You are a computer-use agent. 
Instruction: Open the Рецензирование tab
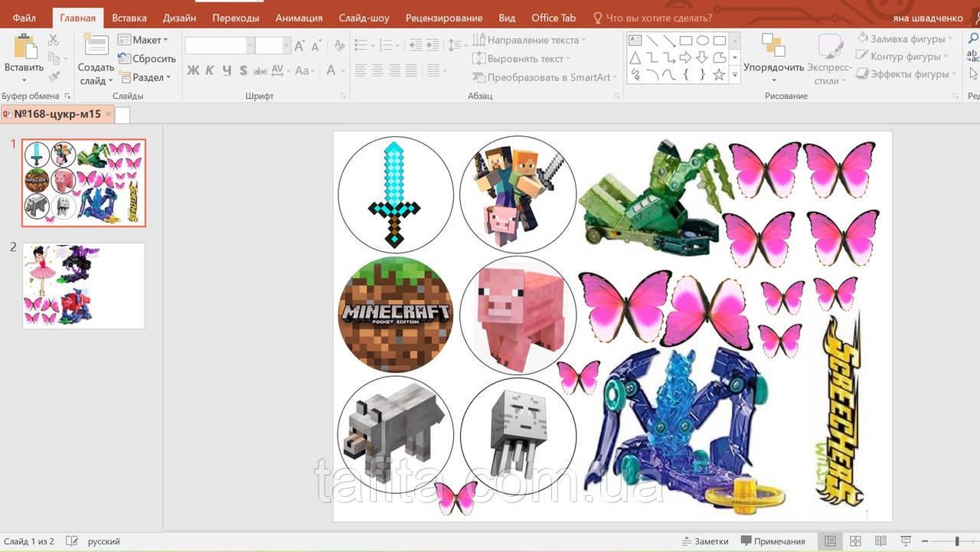pyautogui.click(x=444, y=18)
